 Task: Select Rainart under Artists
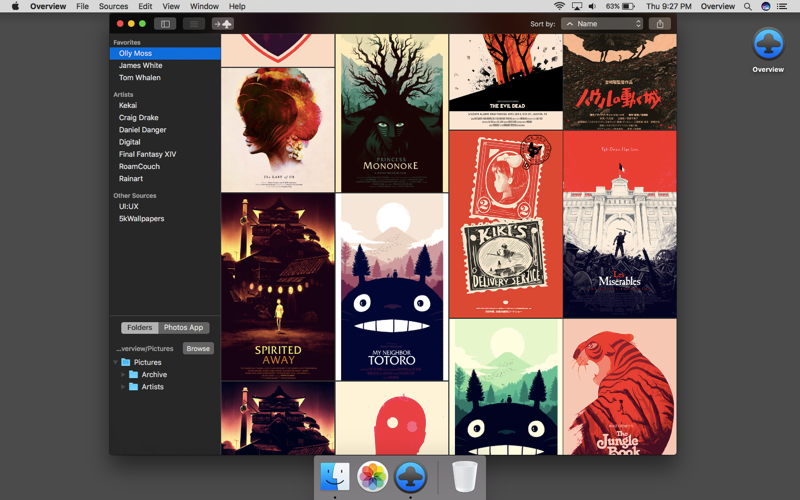coord(165,179)
